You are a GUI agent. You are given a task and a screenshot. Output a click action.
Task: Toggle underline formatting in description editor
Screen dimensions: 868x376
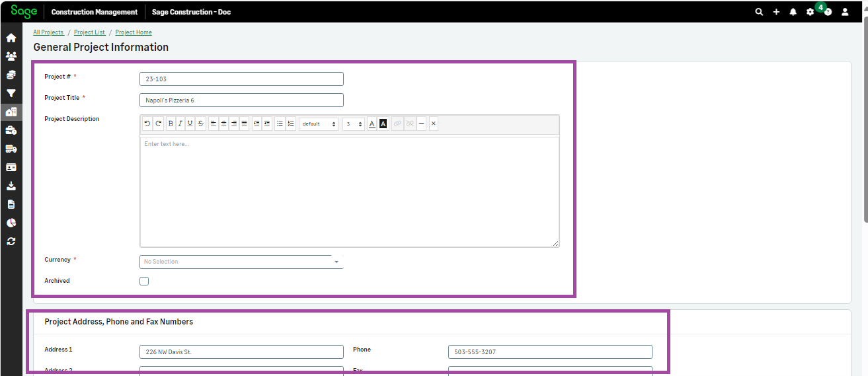190,124
